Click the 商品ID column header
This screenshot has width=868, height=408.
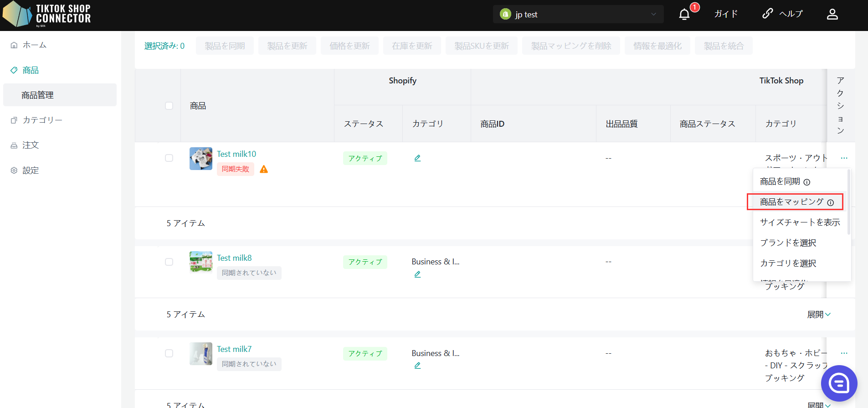coord(493,124)
